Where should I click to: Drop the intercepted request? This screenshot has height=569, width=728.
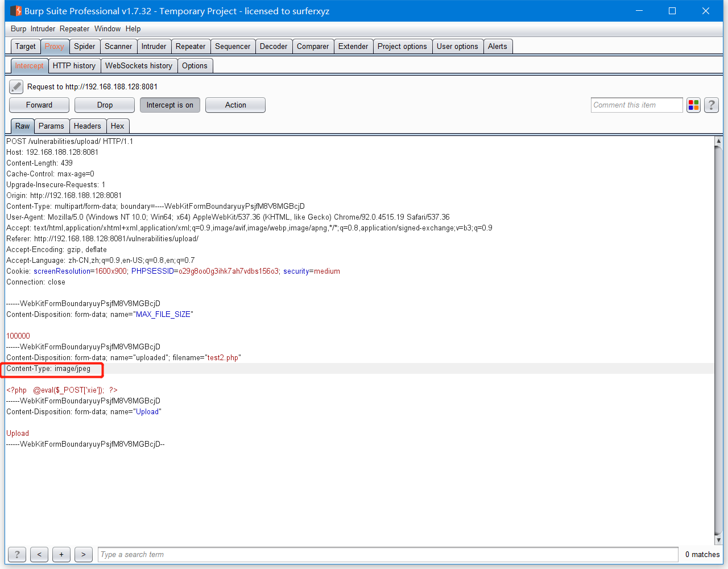[x=105, y=105]
